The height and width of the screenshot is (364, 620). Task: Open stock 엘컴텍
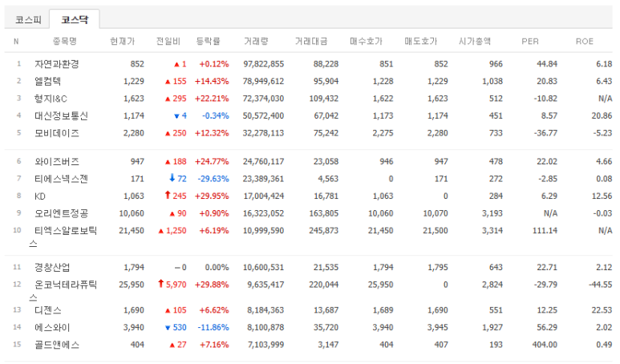[47, 82]
